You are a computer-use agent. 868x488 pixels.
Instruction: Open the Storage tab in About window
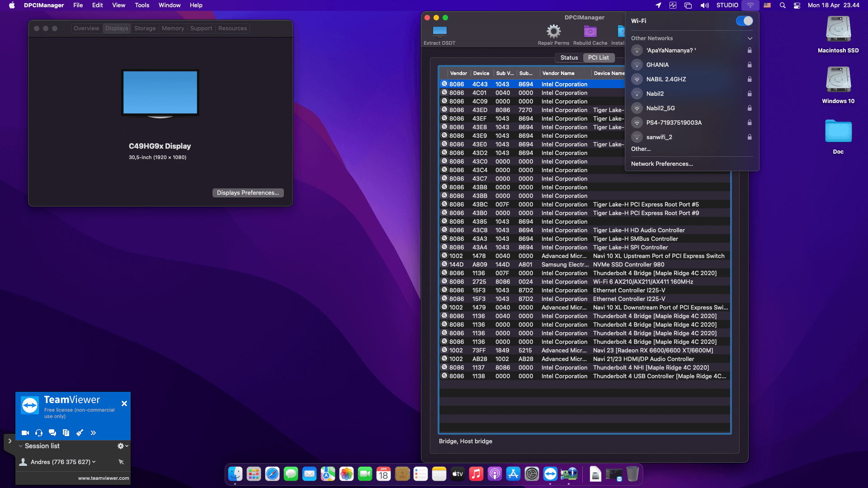pyautogui.click(x=145, y=28)
